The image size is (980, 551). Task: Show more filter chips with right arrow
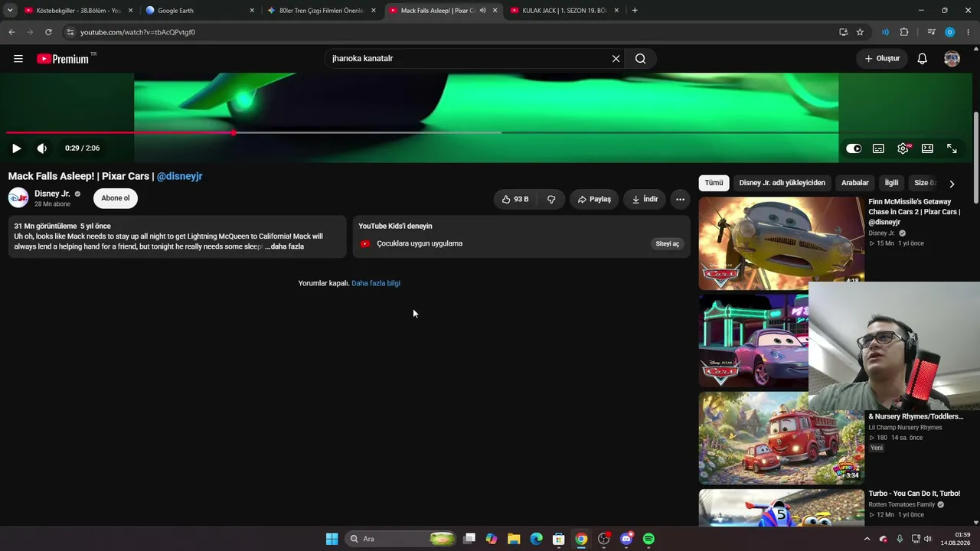pos(952,184)
